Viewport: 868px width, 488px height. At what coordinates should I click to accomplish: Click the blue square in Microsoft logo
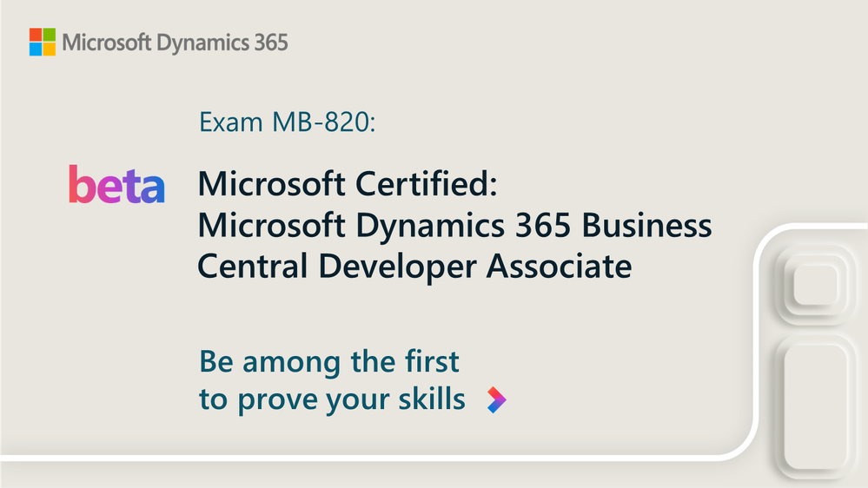click(x=35, y=49)
